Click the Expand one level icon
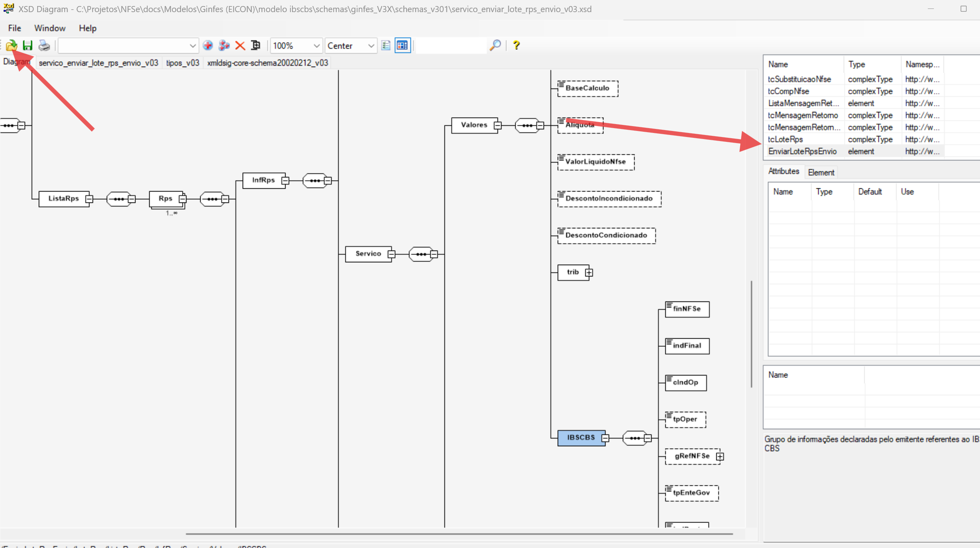980x548 pixels. point(256,45)
